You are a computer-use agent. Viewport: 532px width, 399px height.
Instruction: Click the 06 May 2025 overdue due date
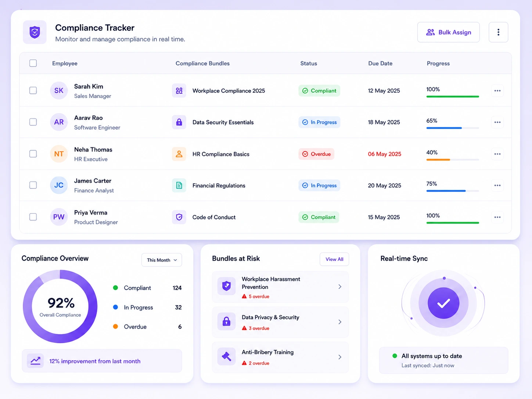(385, 154)
